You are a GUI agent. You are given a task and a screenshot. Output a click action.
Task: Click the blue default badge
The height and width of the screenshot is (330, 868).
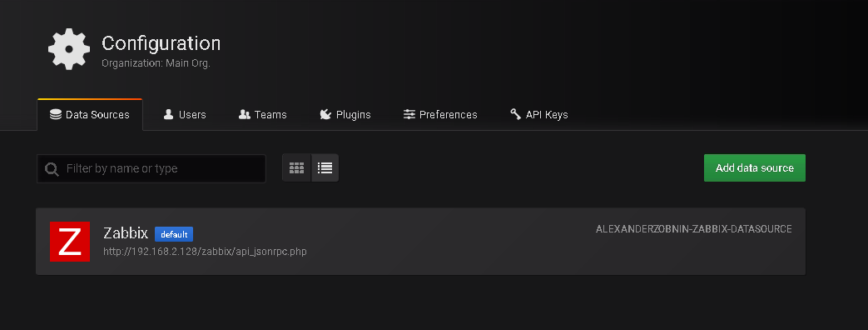coord(174,234)
